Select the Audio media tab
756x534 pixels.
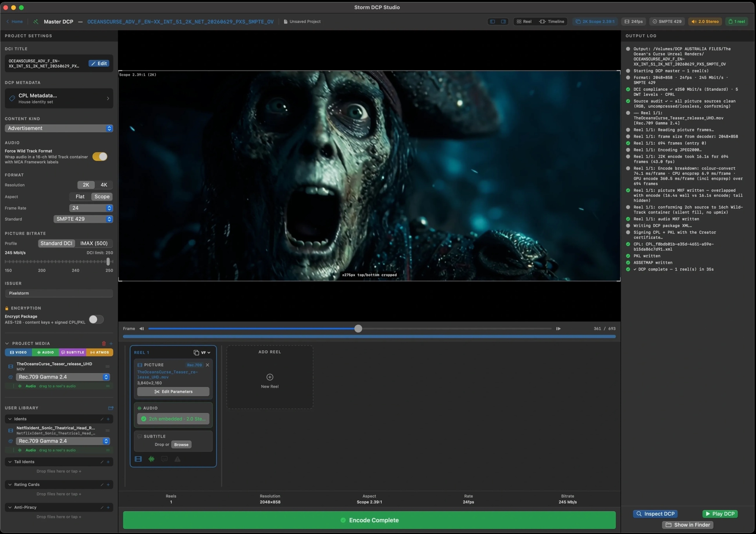click(45, 352)
